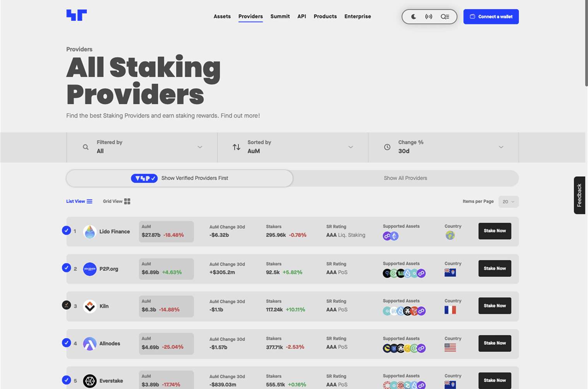Click Kiln dark verification badge
The height and width of the screenshot is (389, 588).
tap(67, 305)
